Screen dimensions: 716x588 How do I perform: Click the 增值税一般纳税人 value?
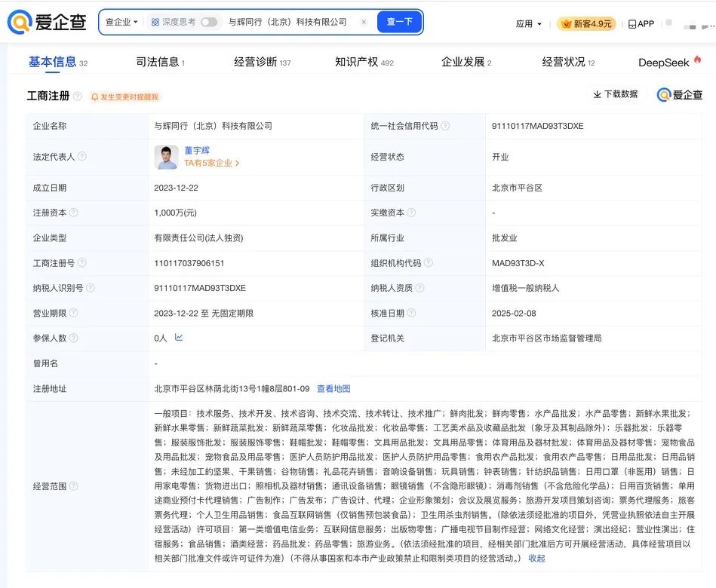pyautogui.click(x=526, y=288)
